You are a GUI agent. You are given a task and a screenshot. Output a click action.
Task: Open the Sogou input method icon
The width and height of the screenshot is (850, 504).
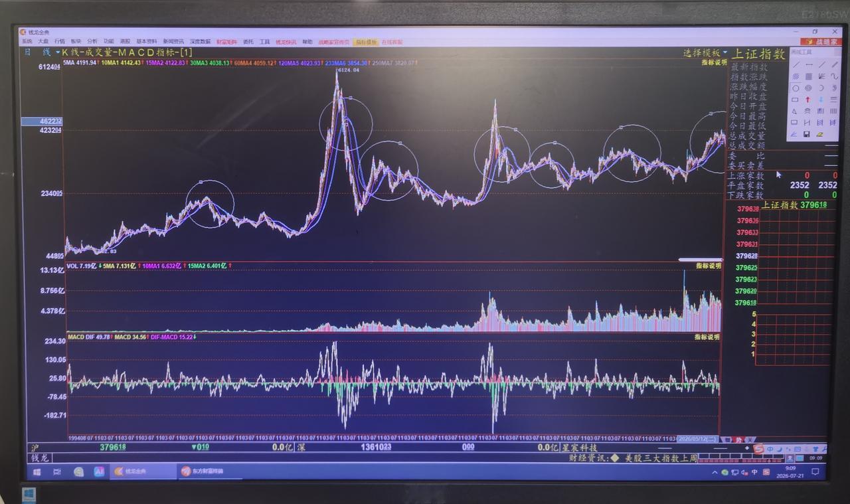tap(758, 450)
